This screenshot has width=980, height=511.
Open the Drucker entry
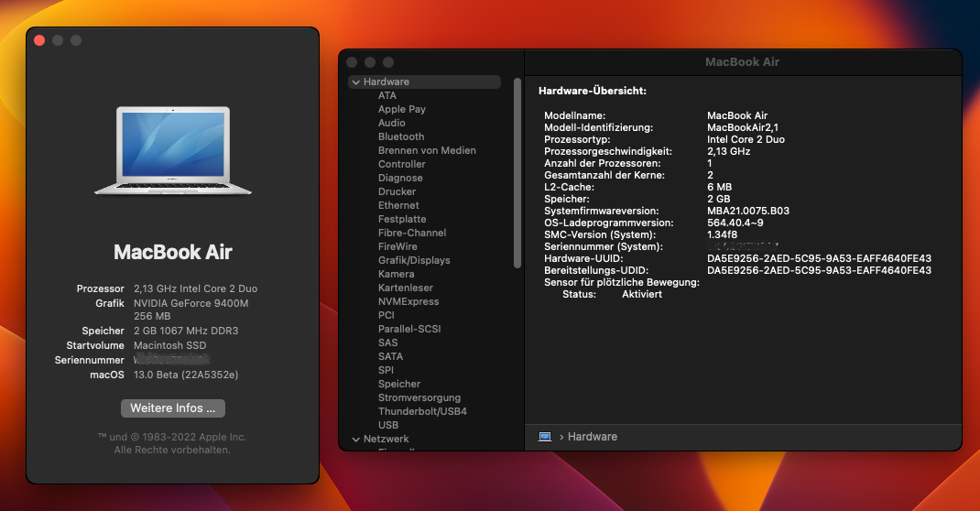(397, 191)
